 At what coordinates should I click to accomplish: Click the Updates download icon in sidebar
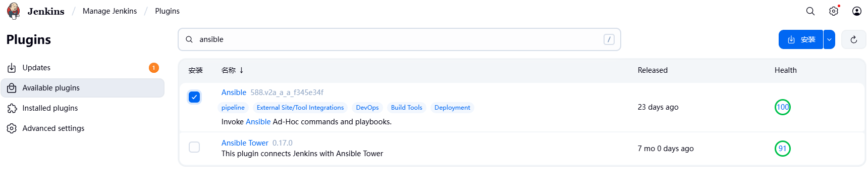tap(12, 68)
